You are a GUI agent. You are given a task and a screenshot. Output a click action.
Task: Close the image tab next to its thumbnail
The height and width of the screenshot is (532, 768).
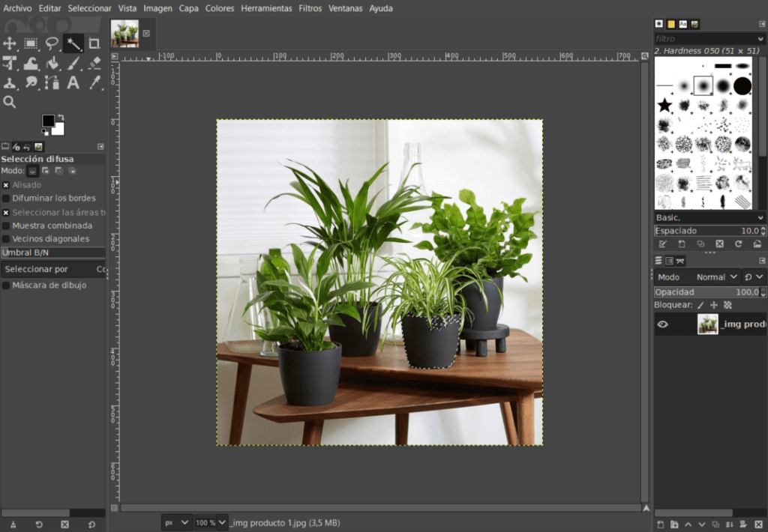[x=146, y=34]
